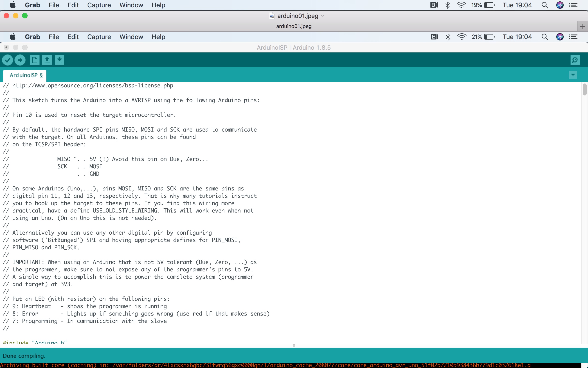Click the Verify checkmark button in Arduino toolbar
The width and height of the screenshot is (588, 368).
tap(8, 60)
